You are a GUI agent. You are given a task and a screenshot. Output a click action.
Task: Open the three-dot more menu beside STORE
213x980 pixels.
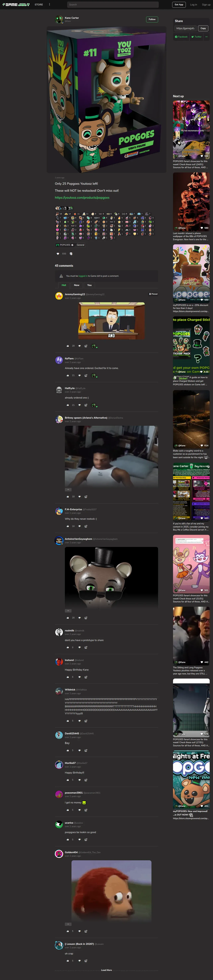49,5
